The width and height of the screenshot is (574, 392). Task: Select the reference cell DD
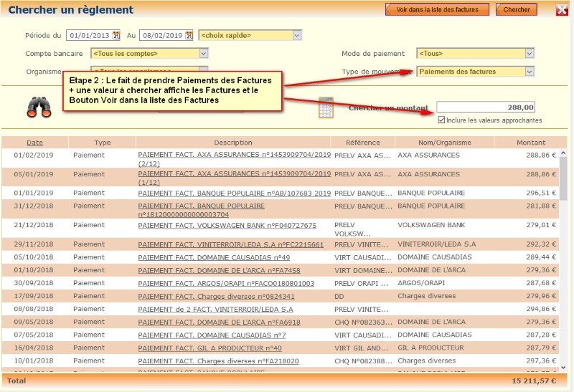coord(339,296)
